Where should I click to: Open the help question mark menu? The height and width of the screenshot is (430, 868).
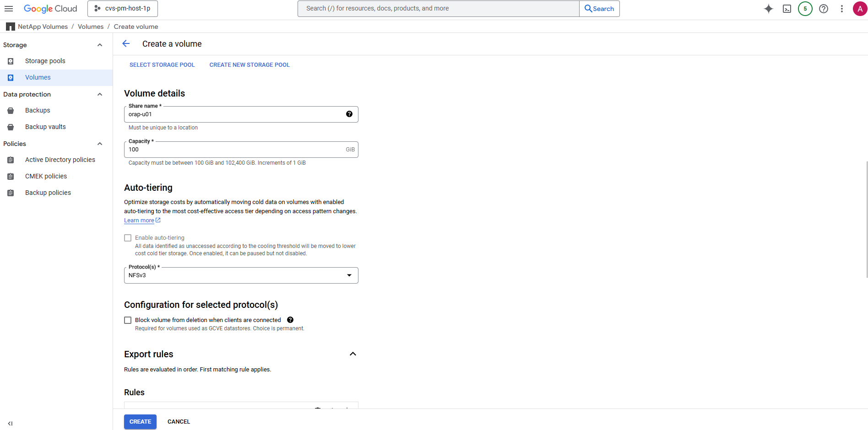(824, 9)
